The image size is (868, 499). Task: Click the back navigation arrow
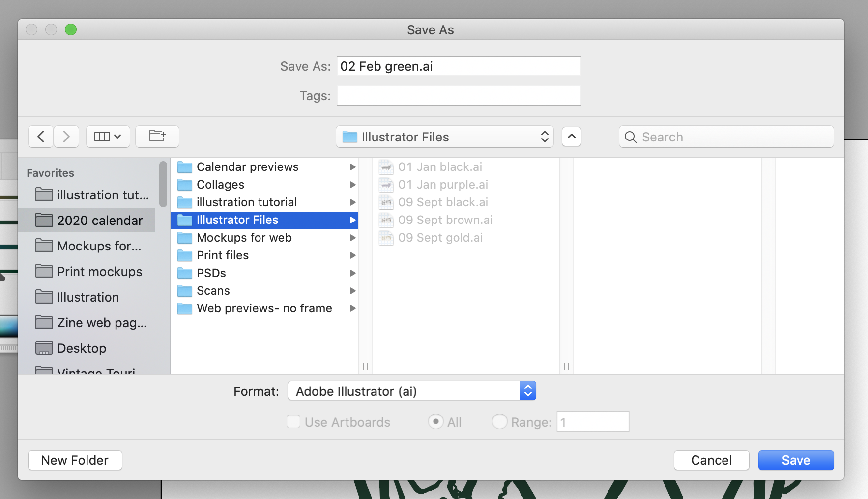(41, 137)
